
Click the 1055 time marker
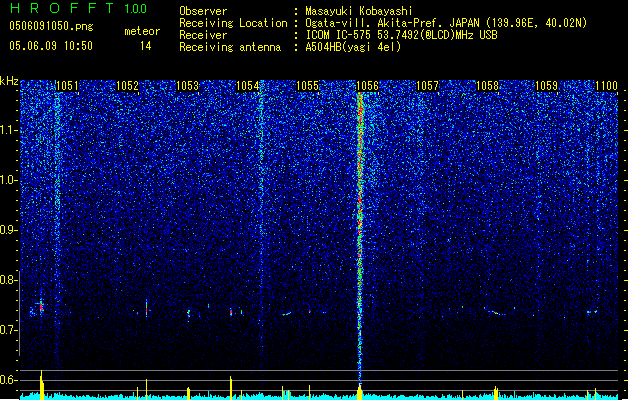pos(307,85)
